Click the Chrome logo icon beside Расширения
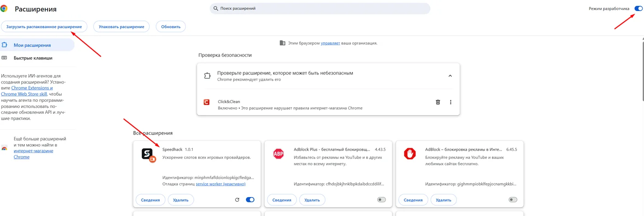The height and width of the screenshot is (216, 644). pos(4,8)
